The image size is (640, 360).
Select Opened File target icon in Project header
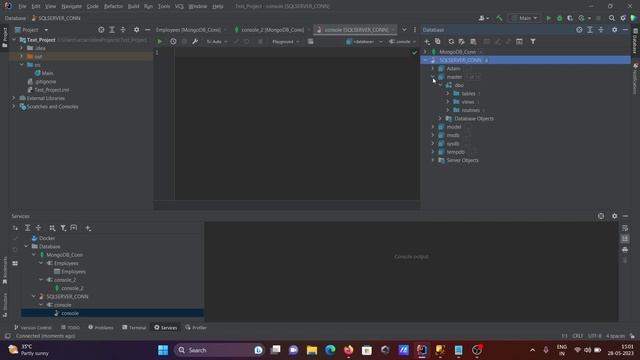tap(101, 30)
